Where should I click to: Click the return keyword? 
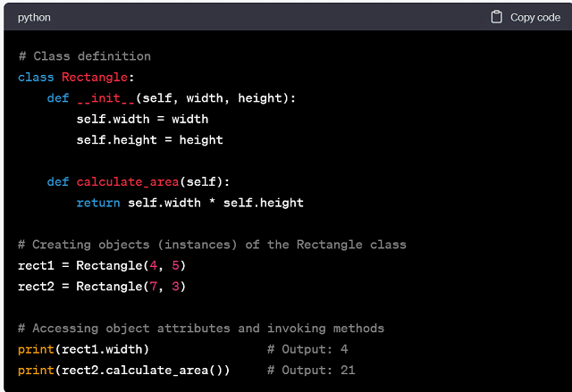97,203
